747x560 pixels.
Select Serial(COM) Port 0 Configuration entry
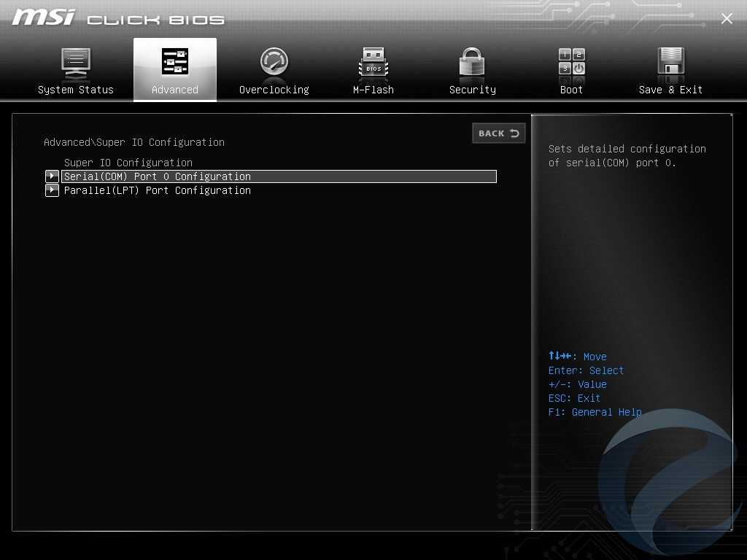(x=158, y=176)
